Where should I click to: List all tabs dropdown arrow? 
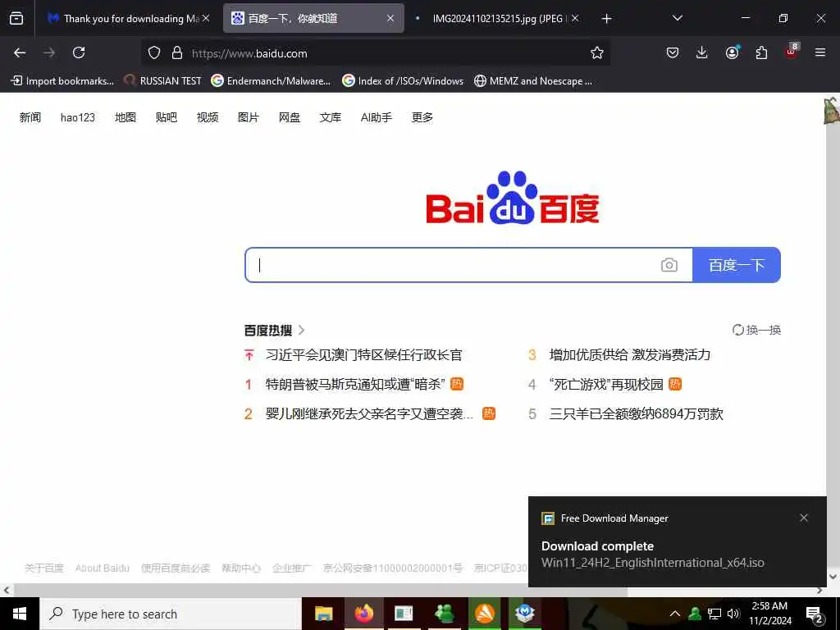coord(677,18)
